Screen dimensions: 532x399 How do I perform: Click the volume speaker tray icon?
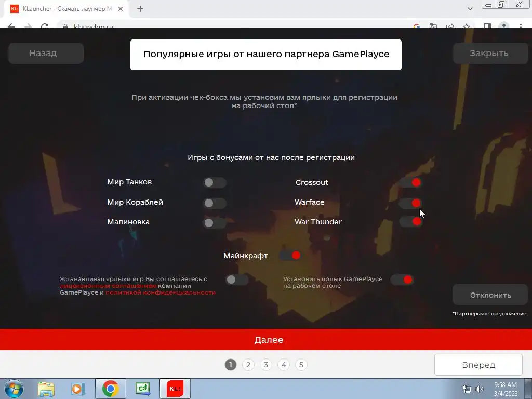[x=480, y=389]
